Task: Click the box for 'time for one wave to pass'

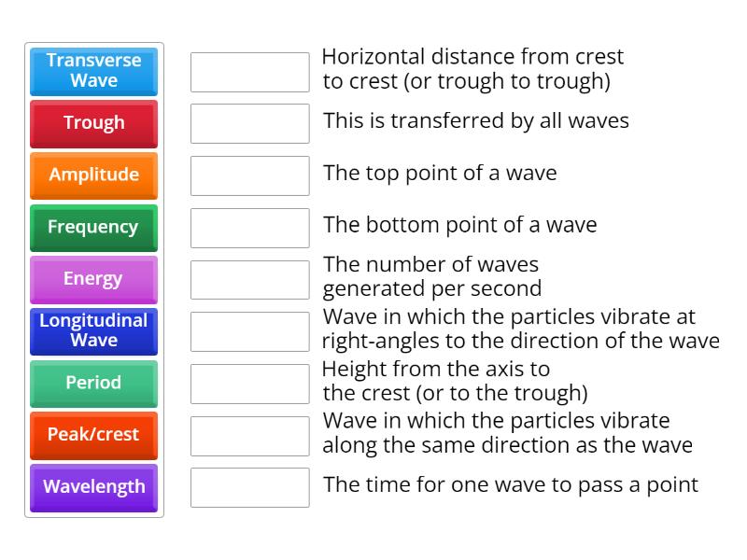Action: coord(249,487)
